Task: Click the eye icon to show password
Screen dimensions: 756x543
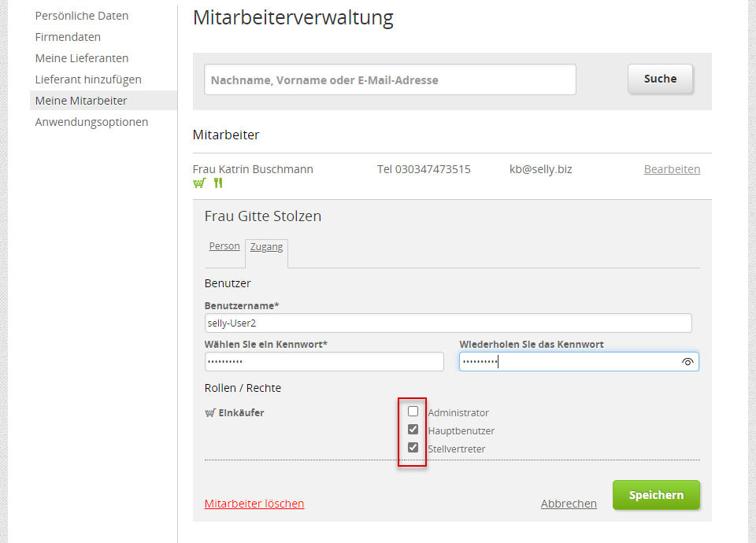Action: (x=687, y=362)
